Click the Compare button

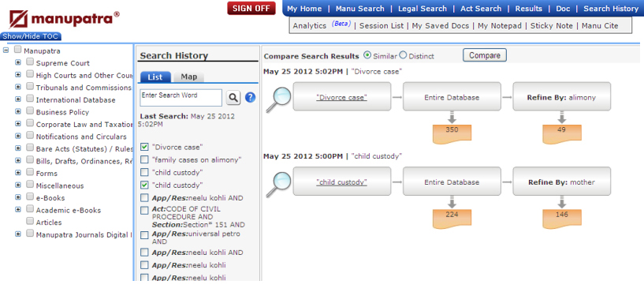pos(485,55)
